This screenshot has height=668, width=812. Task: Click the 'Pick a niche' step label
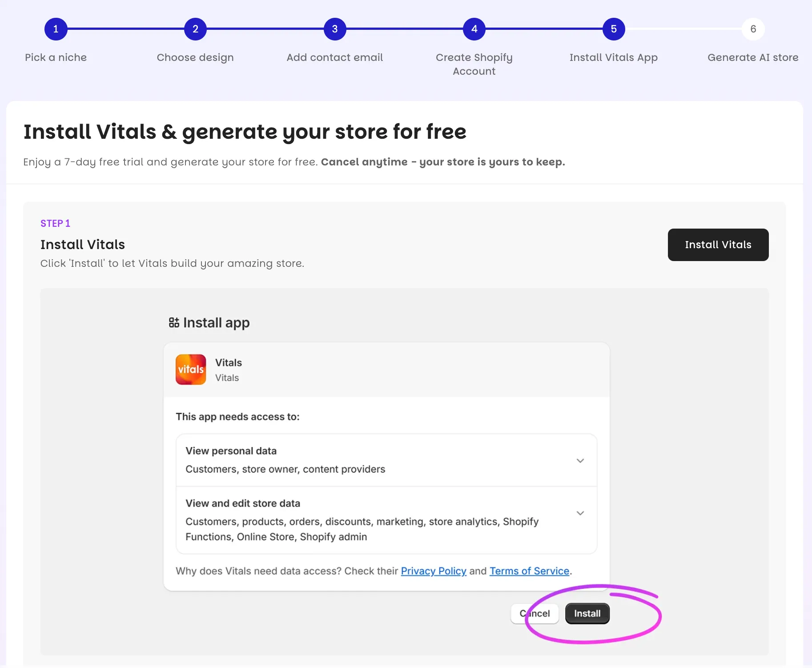click(x=56, y=57)
